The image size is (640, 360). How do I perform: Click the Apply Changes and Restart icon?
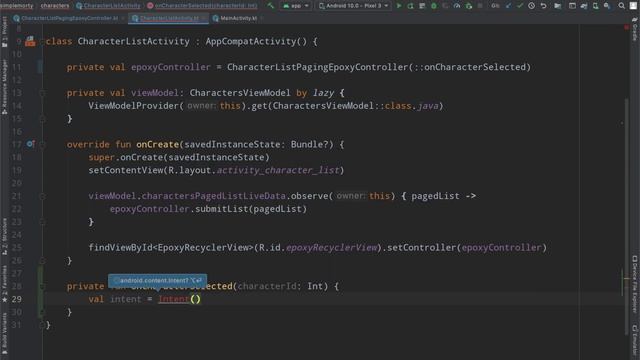[x=411, y=6]
